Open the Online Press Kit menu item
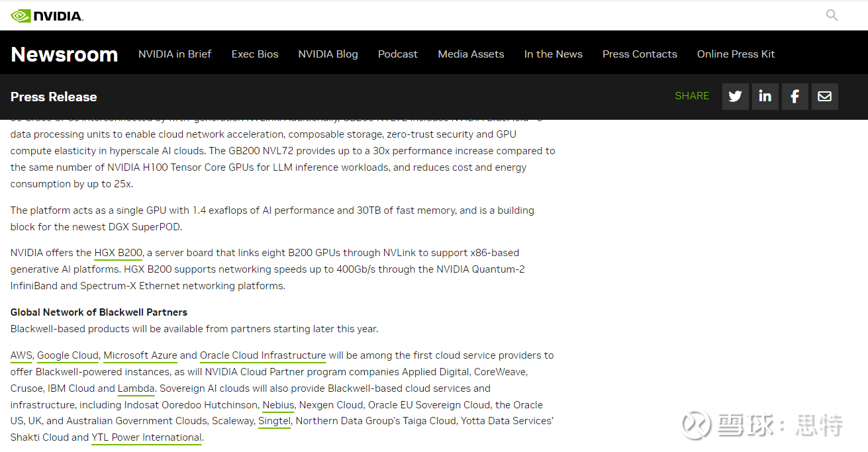The height and width of the screenshot is (452, 868). click(x=736, y=54)
